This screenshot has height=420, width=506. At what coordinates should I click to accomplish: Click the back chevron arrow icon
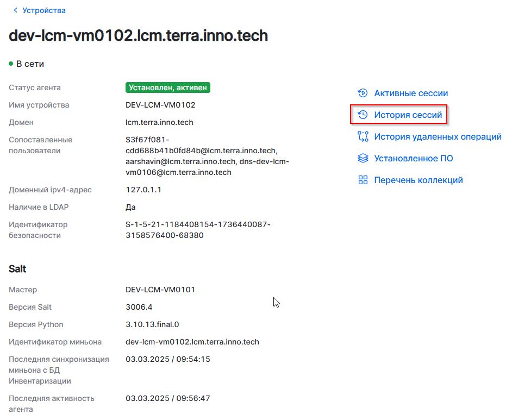point(15,10)
